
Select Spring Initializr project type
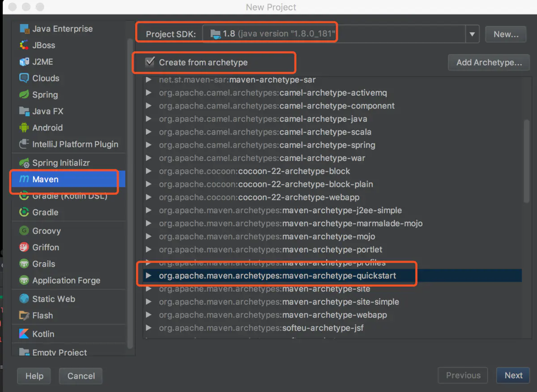[69, 163]
